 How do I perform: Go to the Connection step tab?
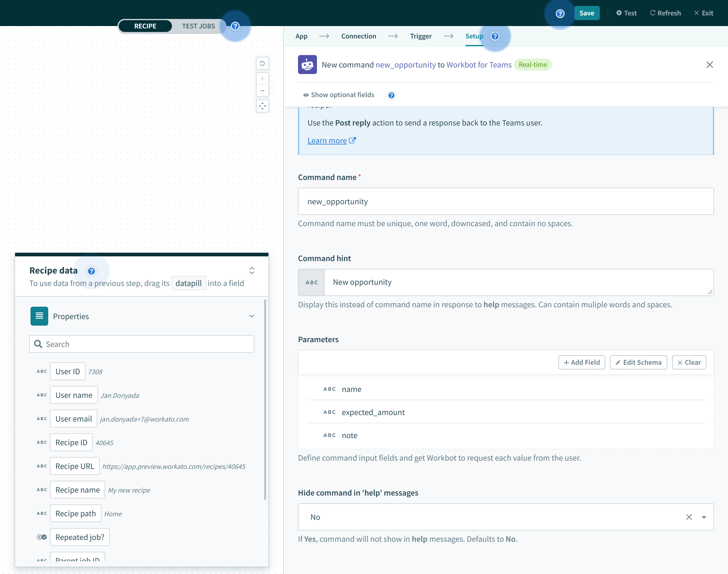pos(358,36)
